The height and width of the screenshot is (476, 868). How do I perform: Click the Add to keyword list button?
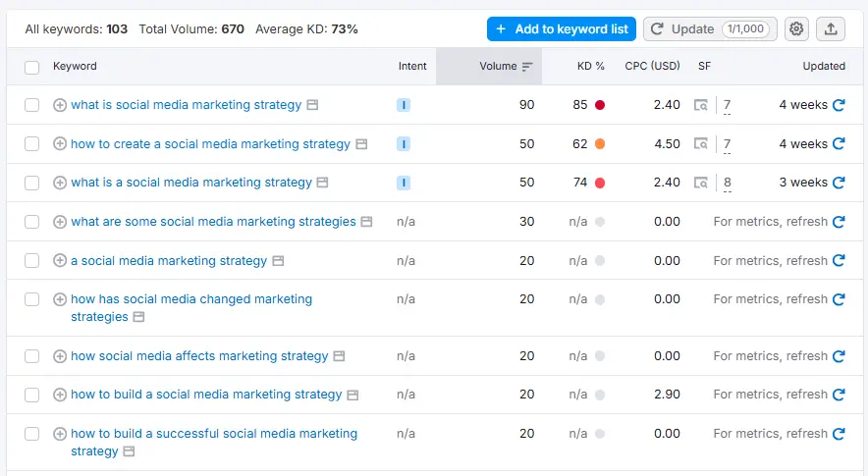pos(561,29)
